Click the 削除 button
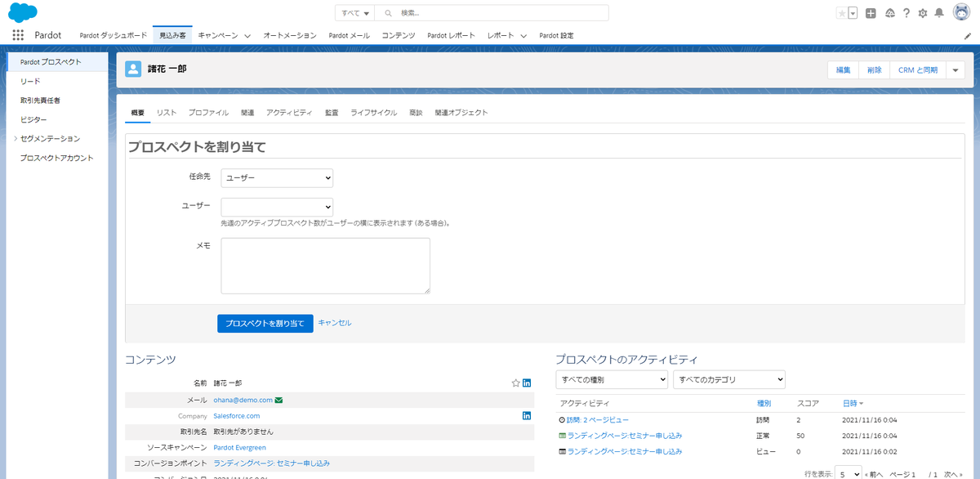The image size is (980, 479). tap(874, 70)
